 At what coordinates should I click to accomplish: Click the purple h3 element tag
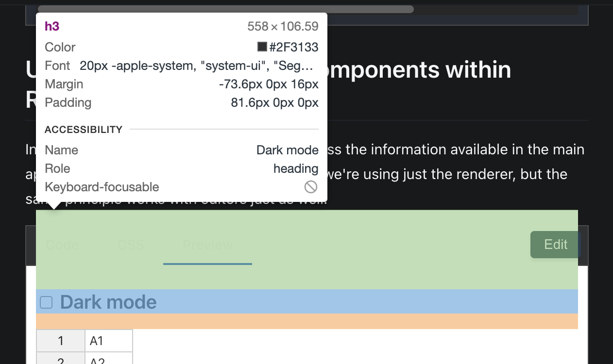(x=52, y=27)
